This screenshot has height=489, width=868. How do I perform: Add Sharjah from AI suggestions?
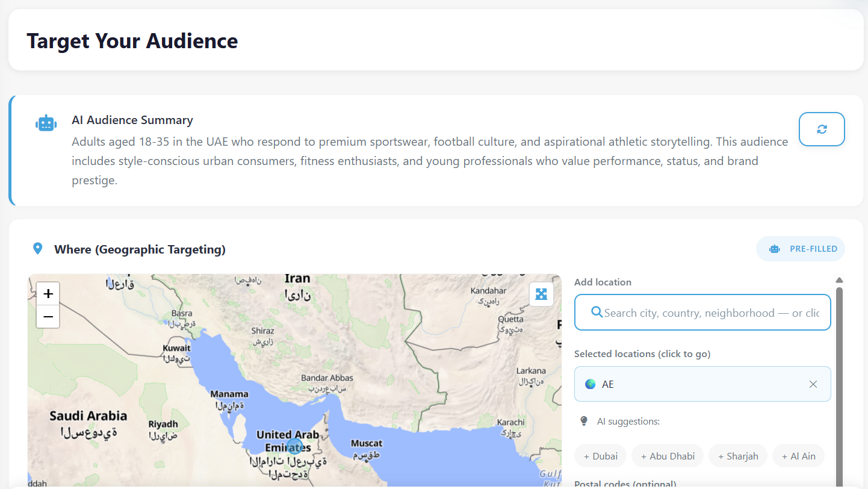coord(738,456)
